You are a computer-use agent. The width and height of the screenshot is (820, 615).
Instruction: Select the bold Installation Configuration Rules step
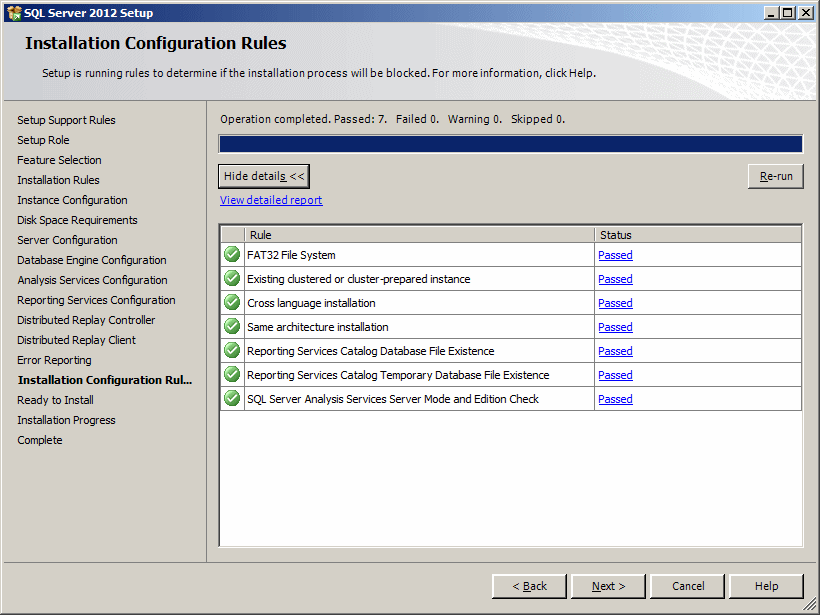click(105, 380)
